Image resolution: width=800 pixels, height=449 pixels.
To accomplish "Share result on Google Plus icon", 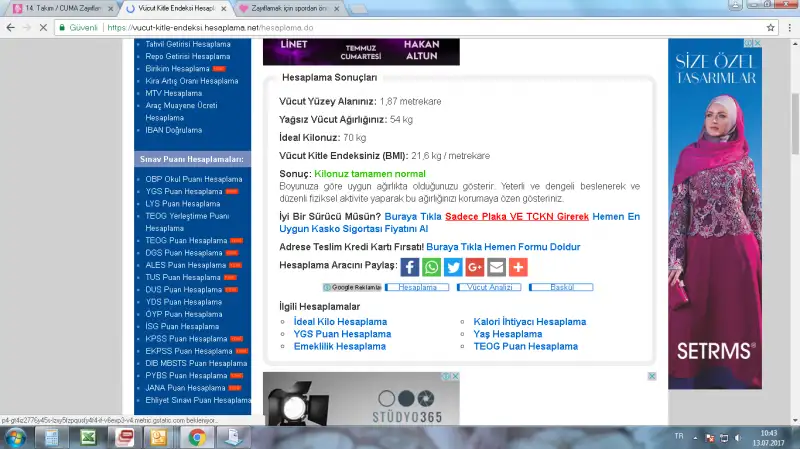I will pos(474,267).
